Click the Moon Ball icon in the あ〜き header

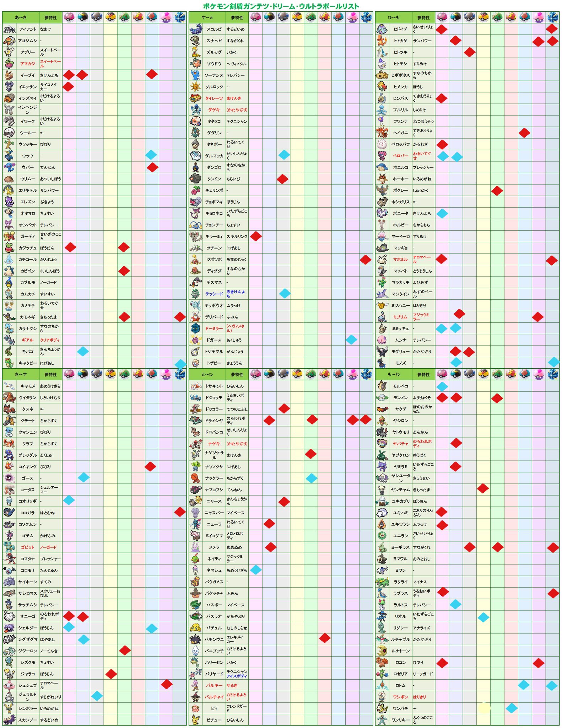pos(83,17)
